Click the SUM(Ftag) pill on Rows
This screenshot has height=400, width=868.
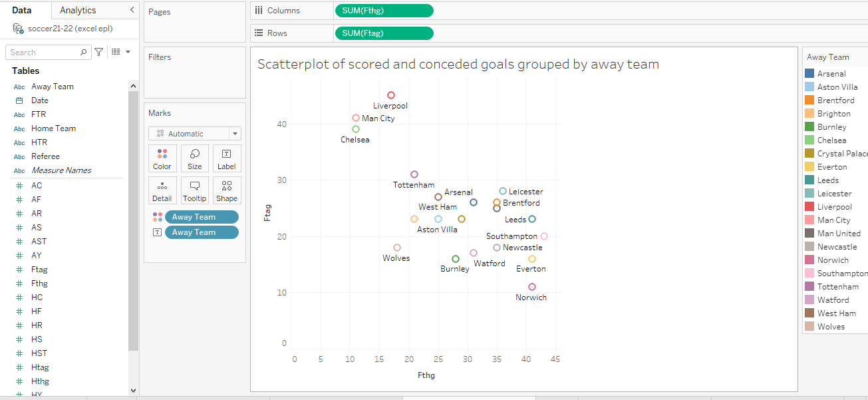[x=384, y=32]
